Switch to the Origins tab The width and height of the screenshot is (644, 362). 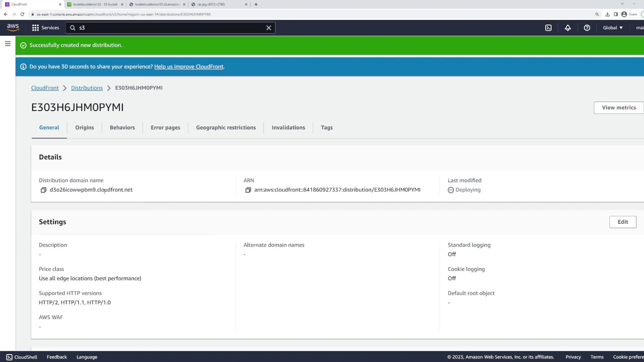point(85,127)
